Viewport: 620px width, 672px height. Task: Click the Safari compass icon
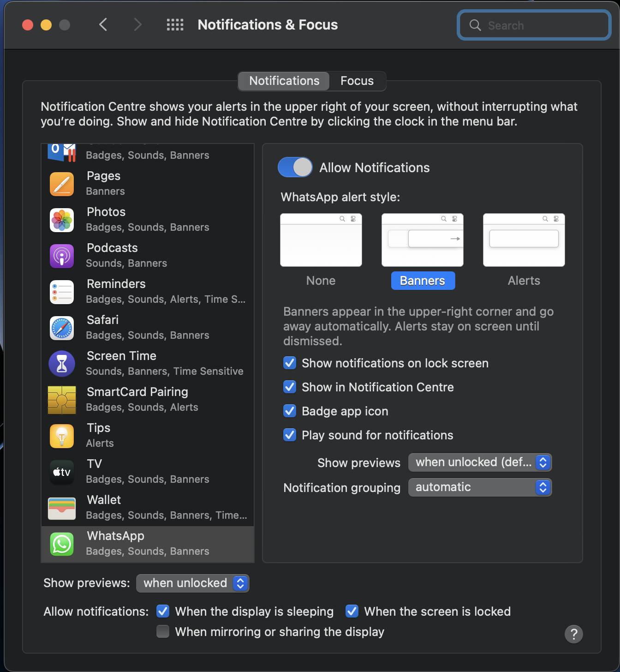pos(62,328)
